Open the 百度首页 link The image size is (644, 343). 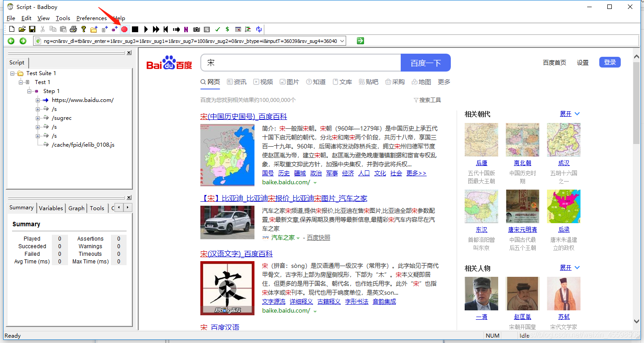pos(555,63)
